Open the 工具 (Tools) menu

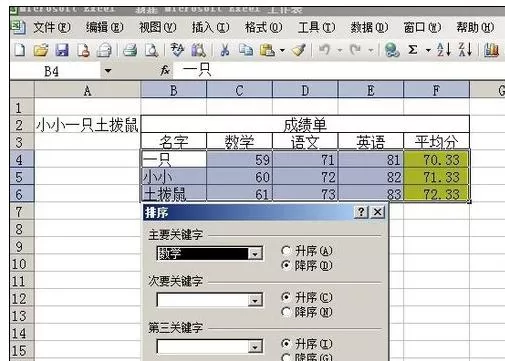[x=317, y=27]
